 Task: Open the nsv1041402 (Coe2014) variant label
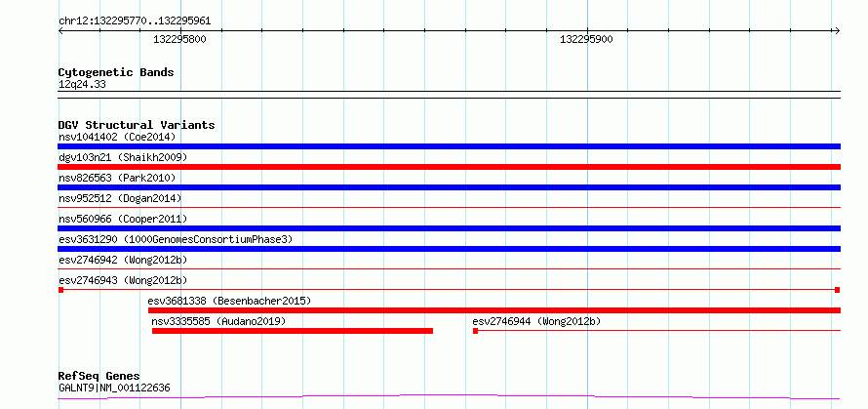(117, 137)
